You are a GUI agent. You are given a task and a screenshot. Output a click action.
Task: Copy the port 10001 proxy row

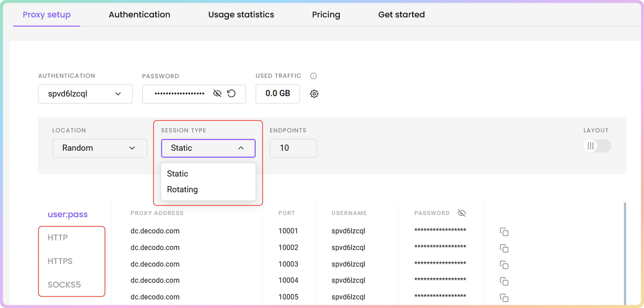[x=504, y=232]
